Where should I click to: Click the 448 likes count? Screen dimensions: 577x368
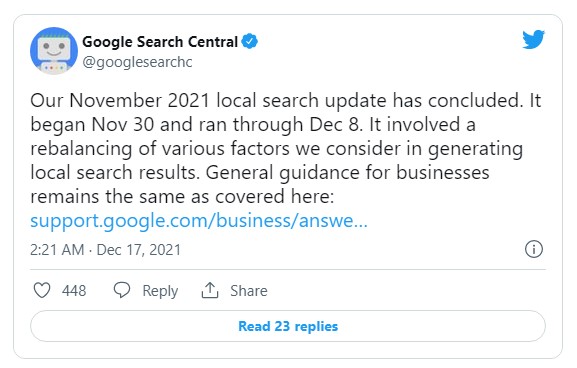pyautogui.click(x=74, y=291)
